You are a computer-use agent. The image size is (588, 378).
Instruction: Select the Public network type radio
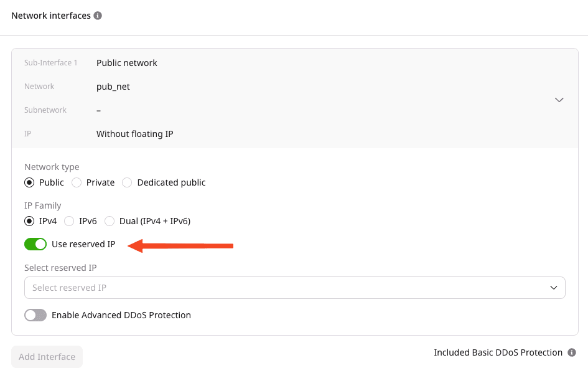[29, 182]
